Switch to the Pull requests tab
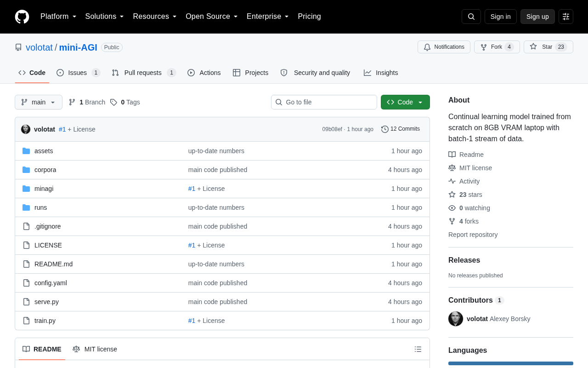The image size is (588, 368). 144,73
